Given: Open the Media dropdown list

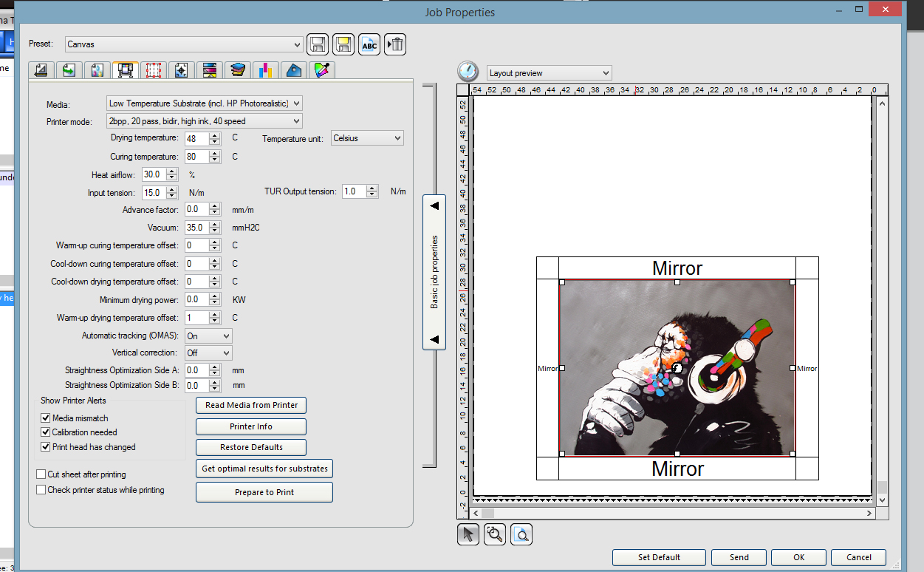Looking at the screenshot, I should 205,103.
